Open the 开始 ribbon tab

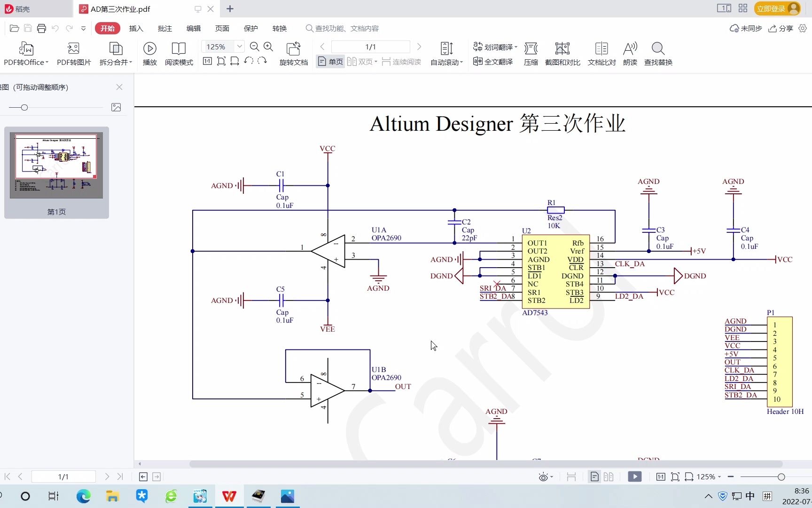coord(107,28)
